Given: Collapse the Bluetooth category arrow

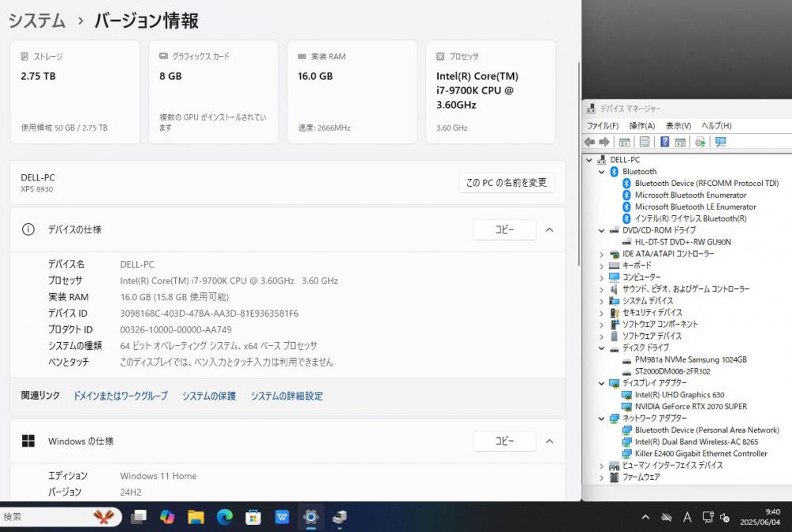Looking at the screenshot, I should click(x=602, y=172).
